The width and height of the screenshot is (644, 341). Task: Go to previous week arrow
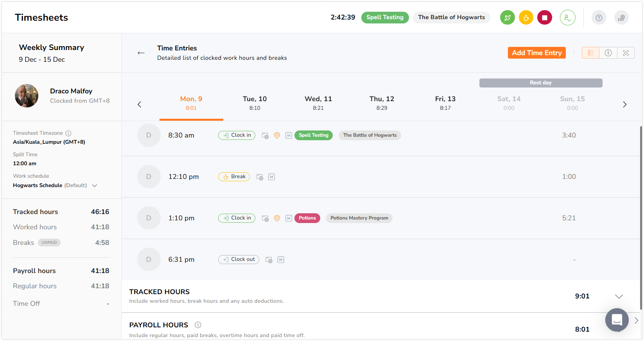[x=139, y=104]
